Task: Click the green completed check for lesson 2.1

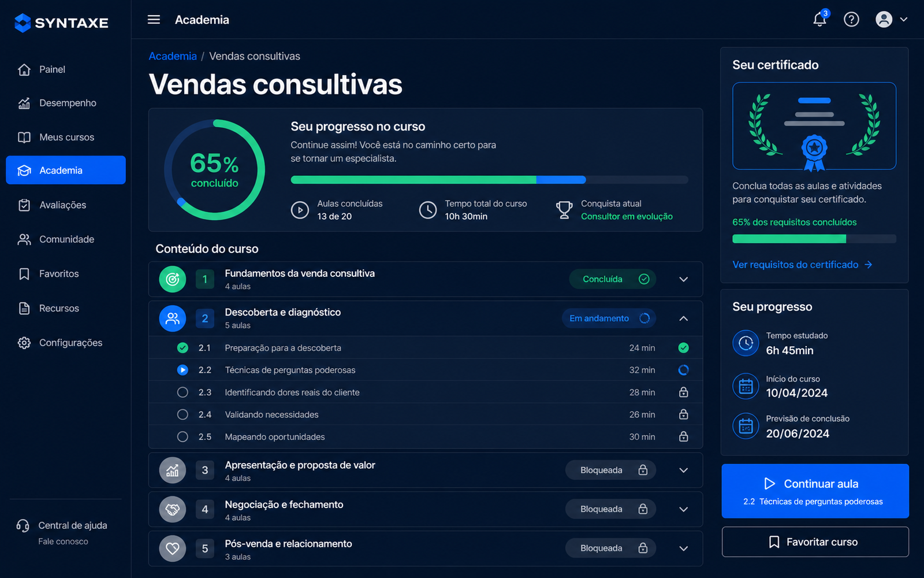Action: coord(683,348)
